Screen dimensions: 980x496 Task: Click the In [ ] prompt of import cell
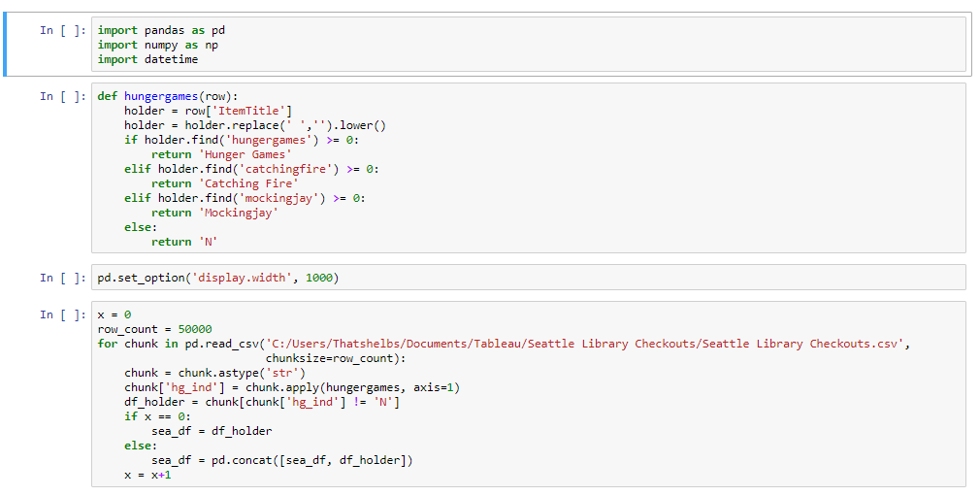(63, 30)
